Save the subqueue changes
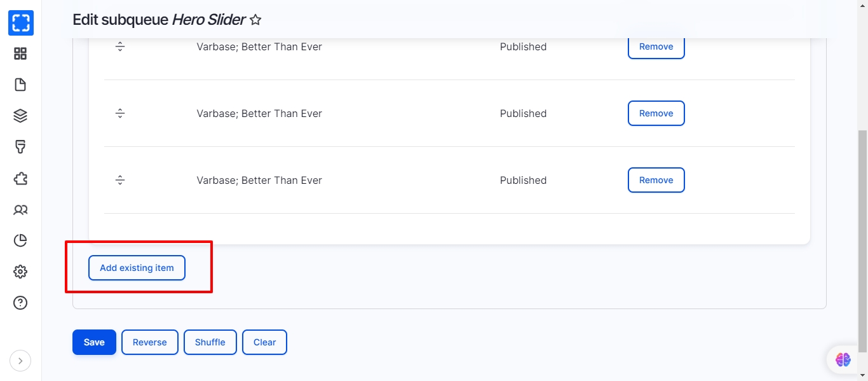The width and height of the screenshot is (868, 381). click(x=94, y=342)
